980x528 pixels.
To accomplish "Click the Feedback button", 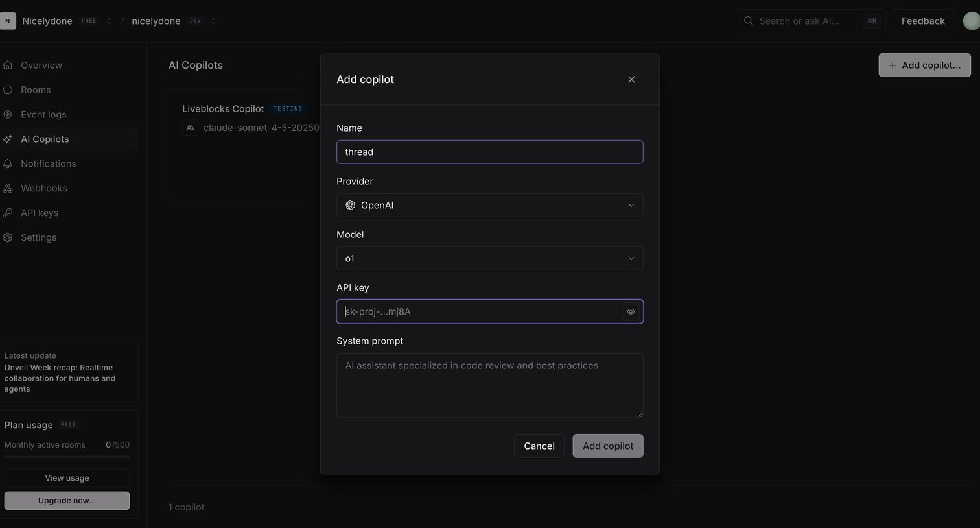I will 923,21.
